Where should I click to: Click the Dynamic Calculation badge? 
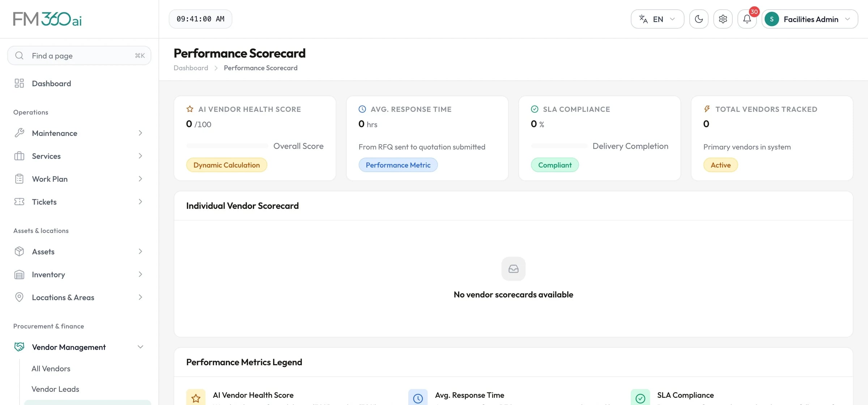point(227,165)
